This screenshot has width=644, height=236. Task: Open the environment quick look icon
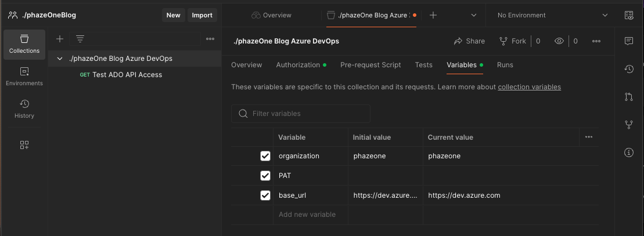tap(629, 15)
